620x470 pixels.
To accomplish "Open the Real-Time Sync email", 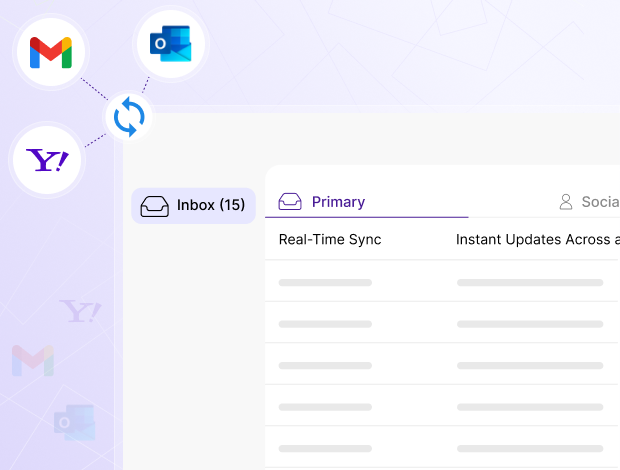I will 442,240.
